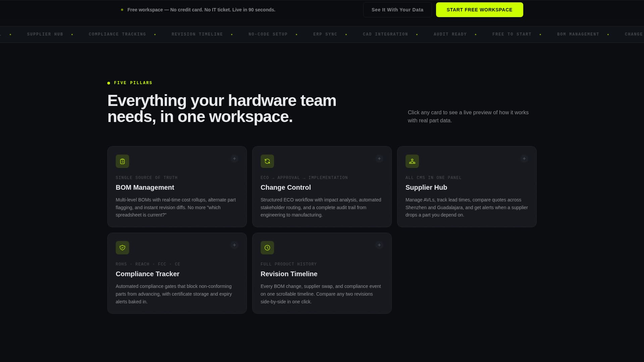The width and height of the screenshot is (644, 362).
Task: Click the 'Everything your hardware team needs' heading
Action: coord(222,109)
